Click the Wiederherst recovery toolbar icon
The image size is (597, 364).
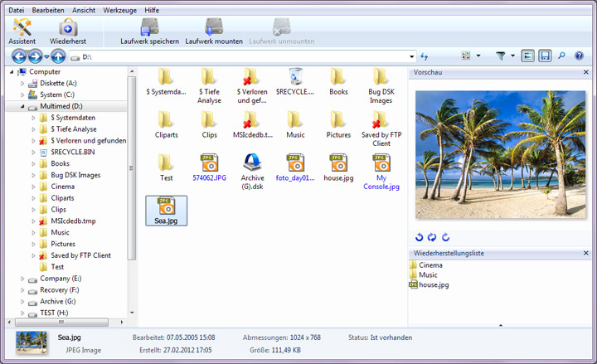(68, 32)
